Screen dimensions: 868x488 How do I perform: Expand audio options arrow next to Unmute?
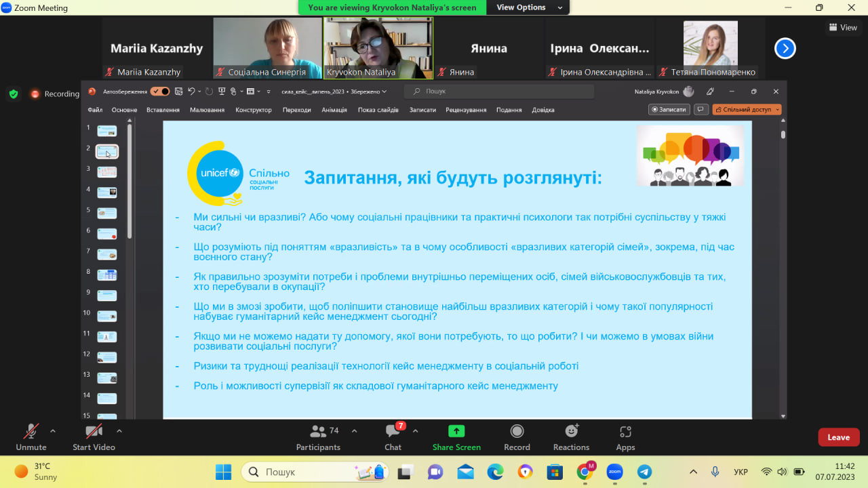tap(53, 431)
